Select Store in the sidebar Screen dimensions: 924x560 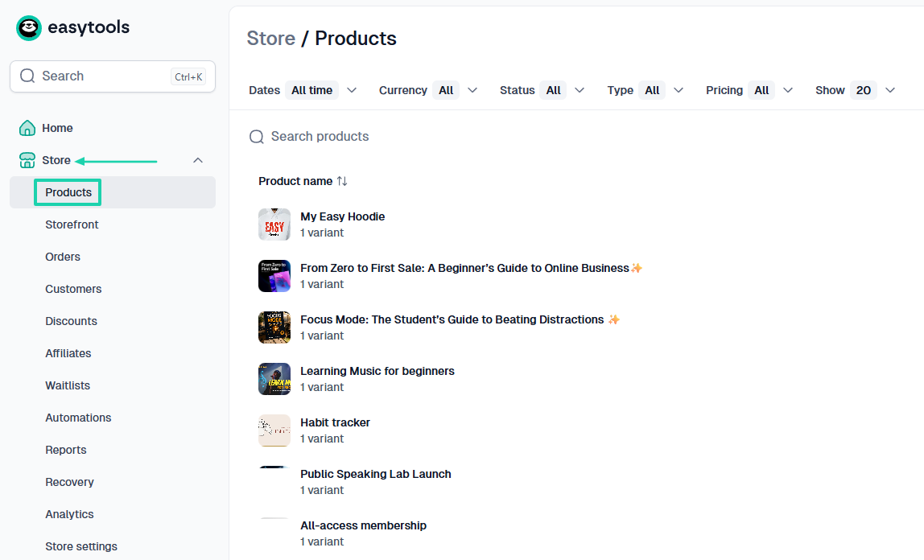coord(56,160)
